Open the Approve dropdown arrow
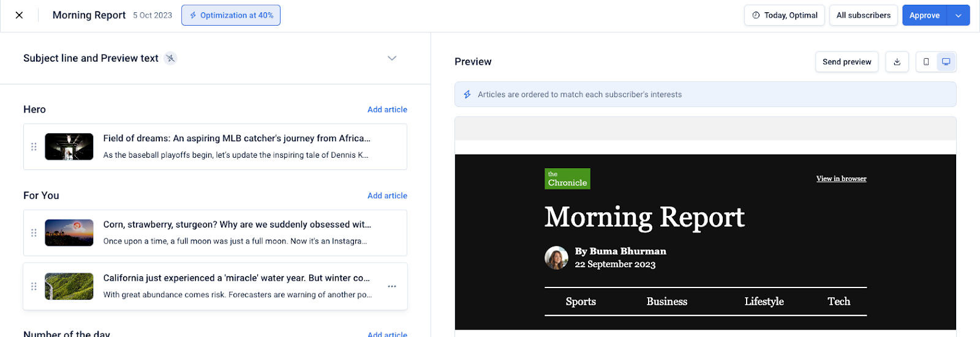The image size is (980, 337). [959, 15]
